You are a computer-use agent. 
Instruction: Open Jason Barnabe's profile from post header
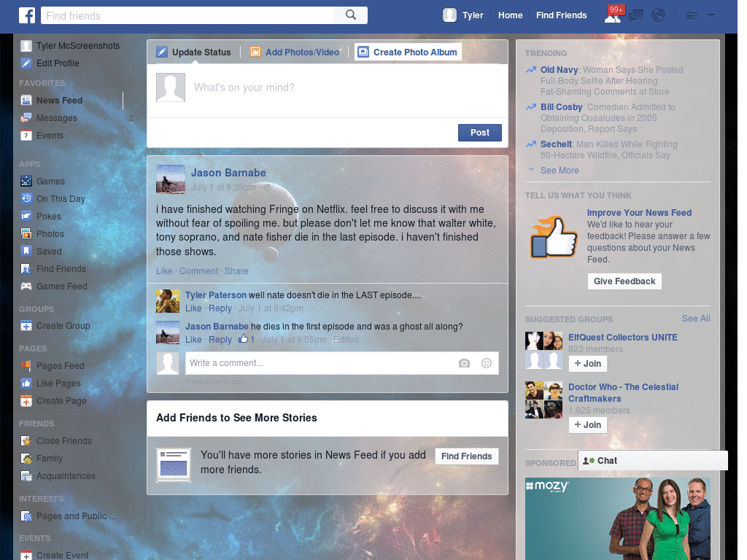click(228, 173)
